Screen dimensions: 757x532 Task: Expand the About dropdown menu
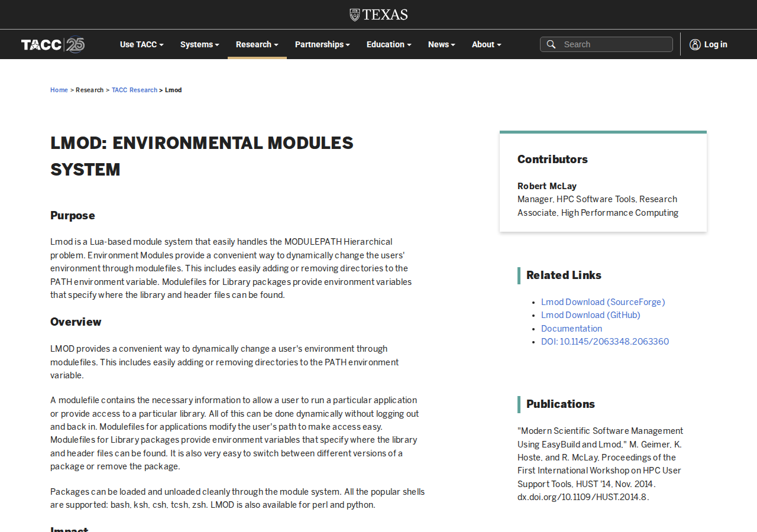(x=487, y=44)
